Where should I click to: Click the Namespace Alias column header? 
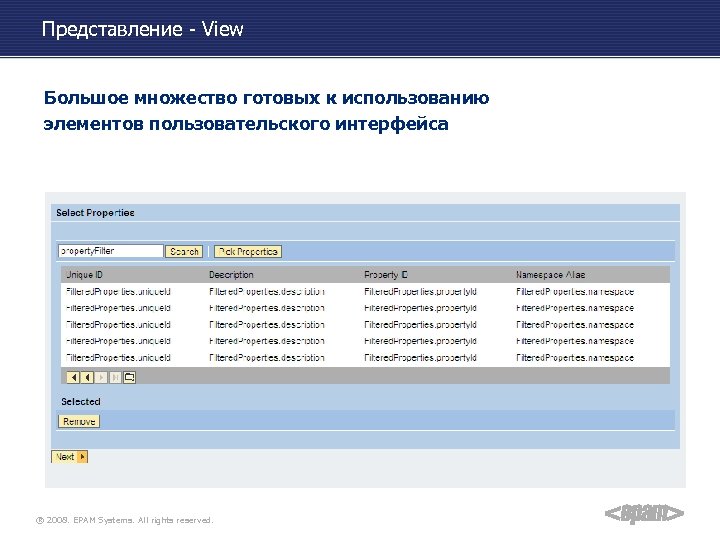(x=550, y=275)
